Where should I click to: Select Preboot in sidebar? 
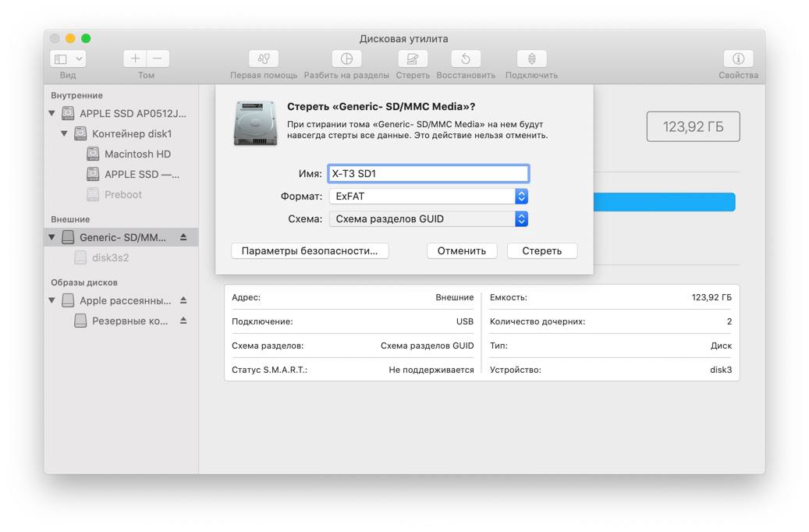122,194
